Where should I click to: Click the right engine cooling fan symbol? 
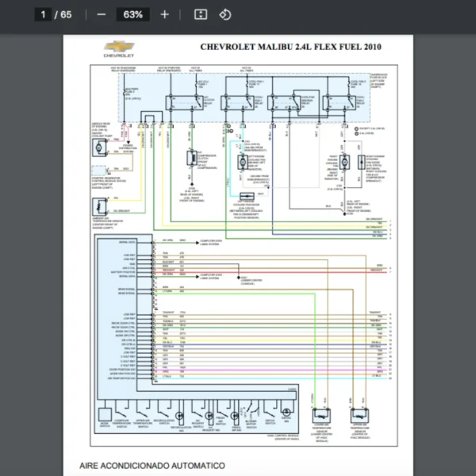(x=345, y=162)
